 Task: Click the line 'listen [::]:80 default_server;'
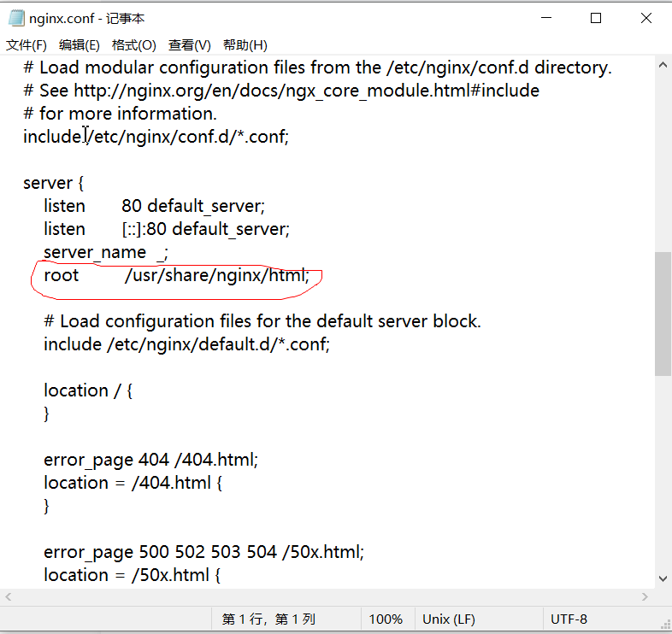coord(167,230)
